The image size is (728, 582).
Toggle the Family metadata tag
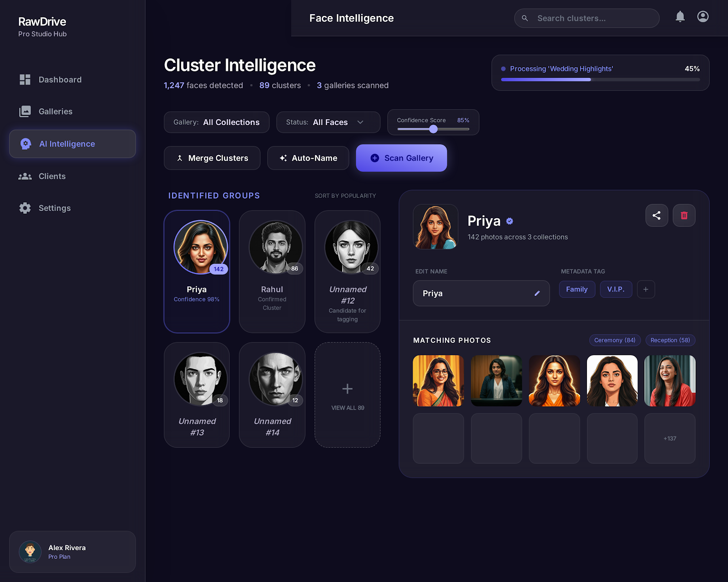[576, 289]
